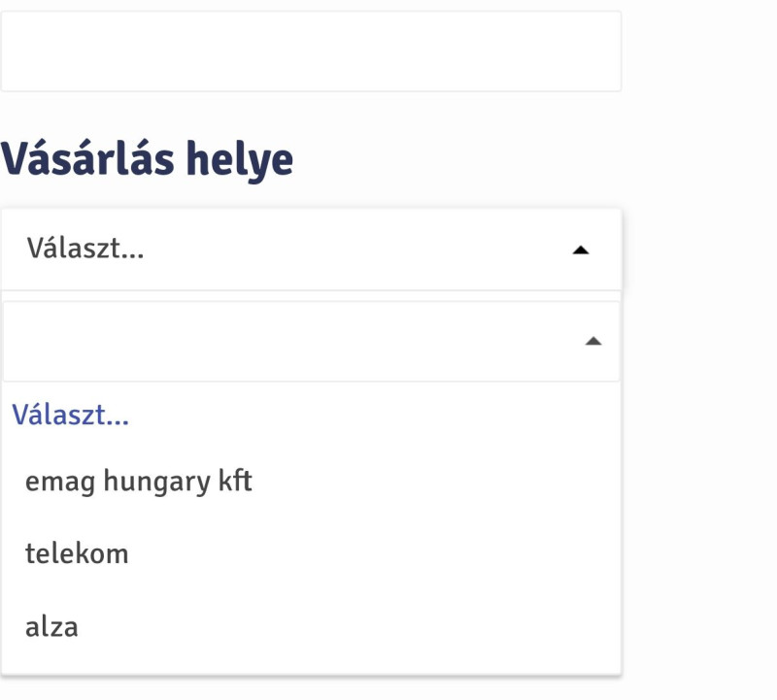Collapse the Vásárlás helye dropdown

[x=581, y=250]
